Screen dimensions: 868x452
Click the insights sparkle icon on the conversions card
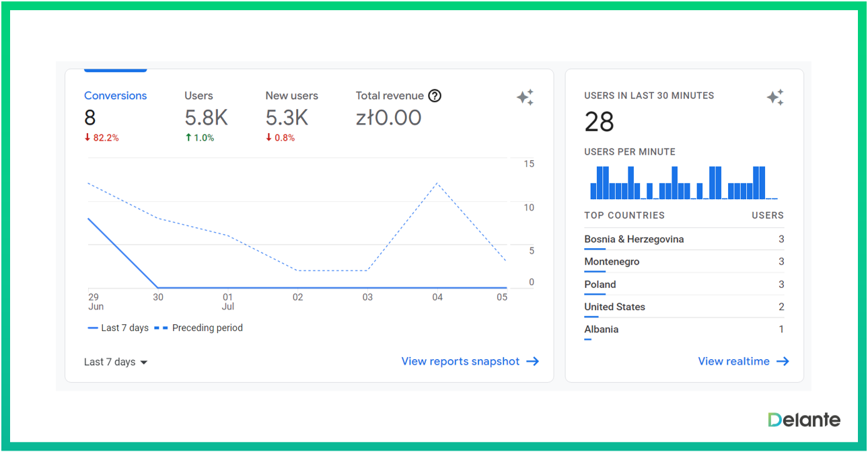click(x=525, y=98)
